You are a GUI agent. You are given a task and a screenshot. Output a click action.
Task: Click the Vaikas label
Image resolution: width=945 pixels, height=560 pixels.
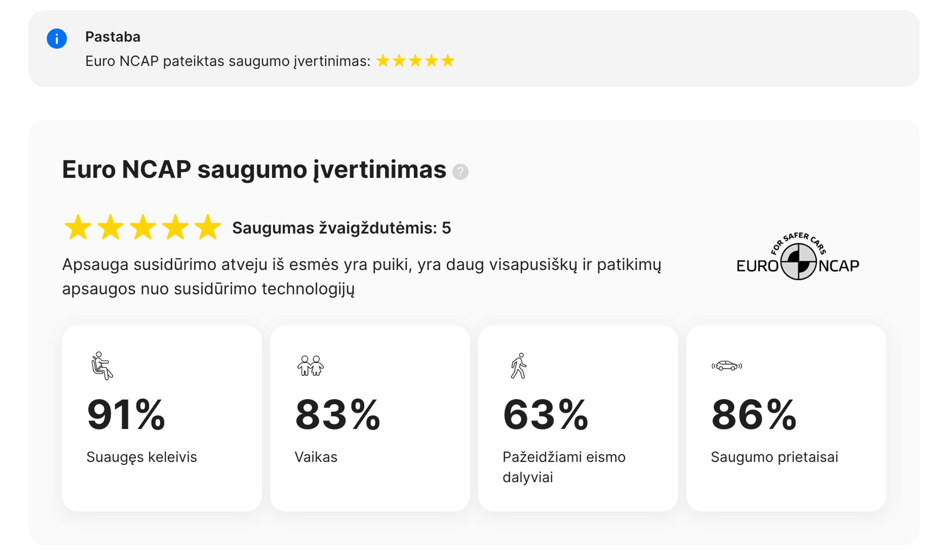coord(316,457)
